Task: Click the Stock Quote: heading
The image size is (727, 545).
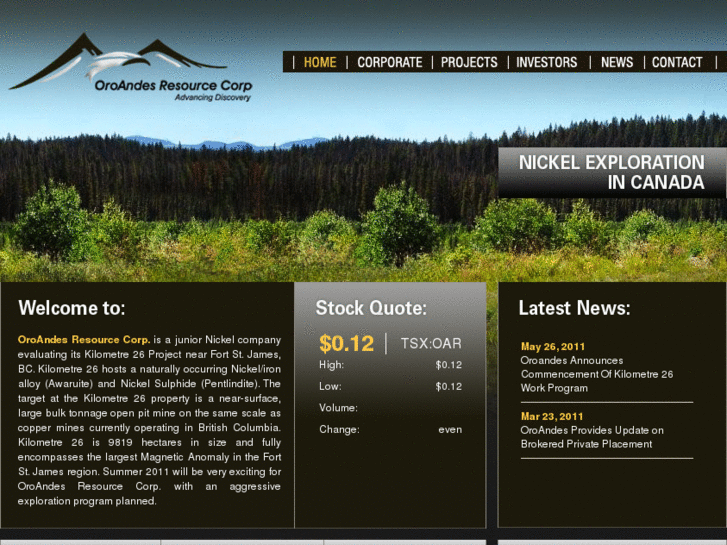Action: 371,308
